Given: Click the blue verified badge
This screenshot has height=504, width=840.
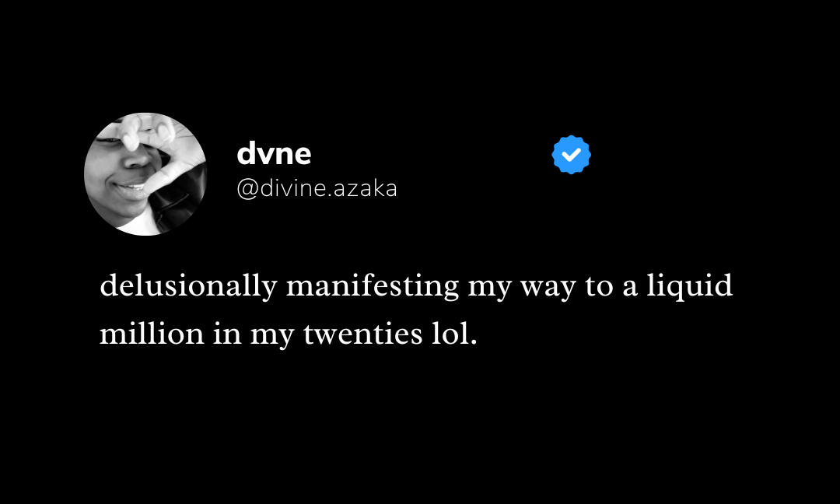Looking at the screenshot, I should tap(572, 155).
